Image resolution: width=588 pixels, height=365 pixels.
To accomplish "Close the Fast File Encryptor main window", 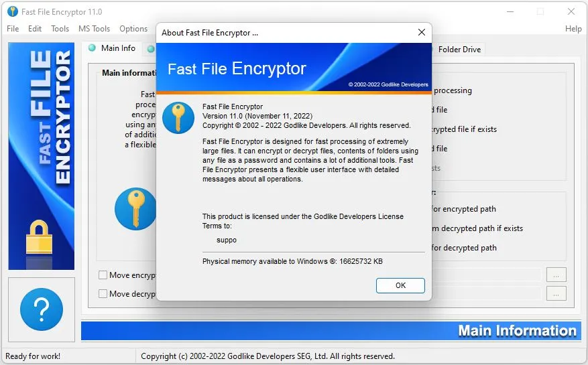I will click(x=571, y=11).
